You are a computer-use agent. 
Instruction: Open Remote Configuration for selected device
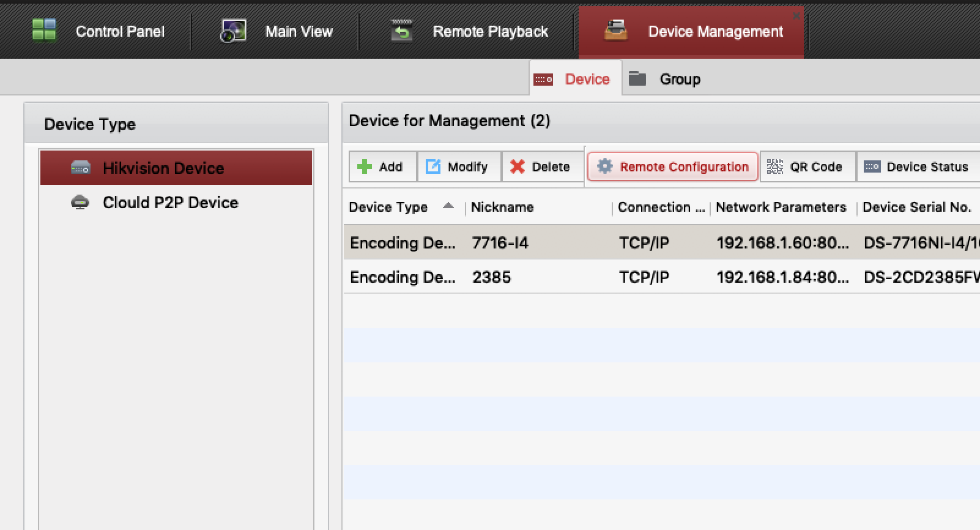(x=673, y=166)
